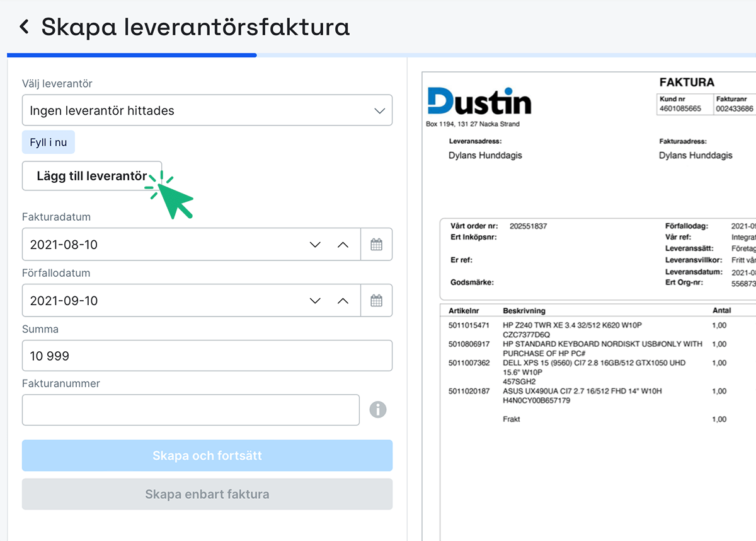Click inside the Fakturanummer field
756x541 pixels.
pyautogui.click(x=189, y=410)
